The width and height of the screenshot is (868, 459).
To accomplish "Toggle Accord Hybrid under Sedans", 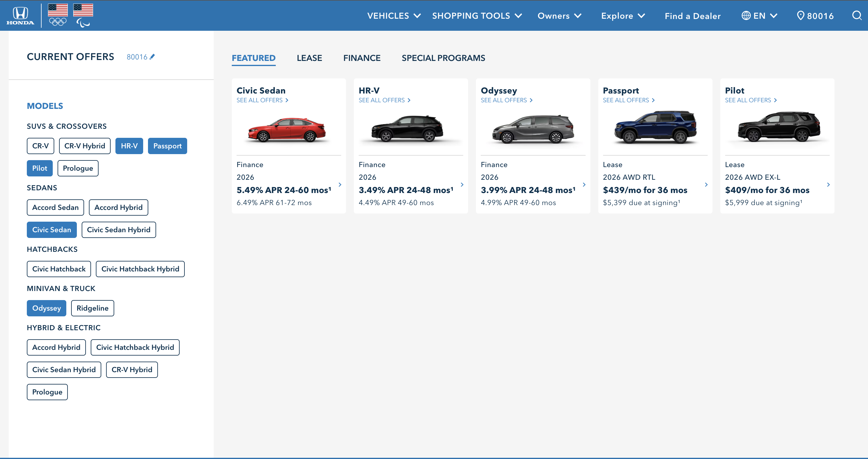I will tap(118, 207).
